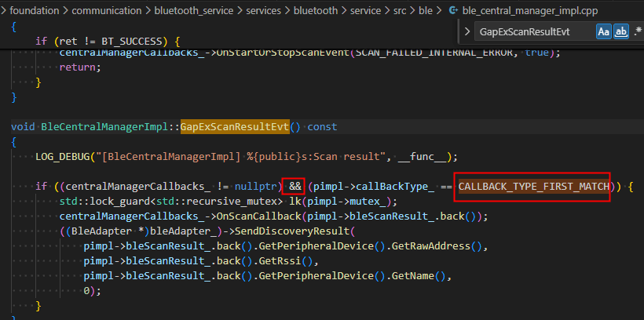Toggle Match Whole Word in find widget
The image size is (644, 320).
621,31
